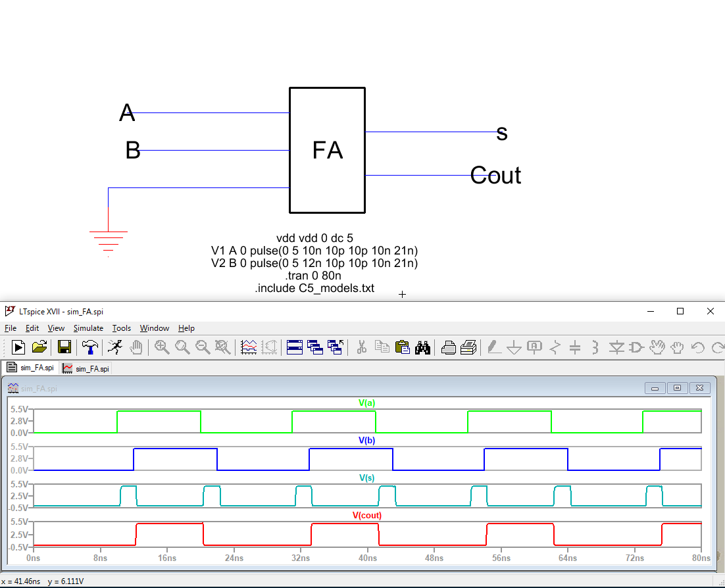
Task: Click the Print Setup icon
Action: pyautogui.click(x=448, y=347)
